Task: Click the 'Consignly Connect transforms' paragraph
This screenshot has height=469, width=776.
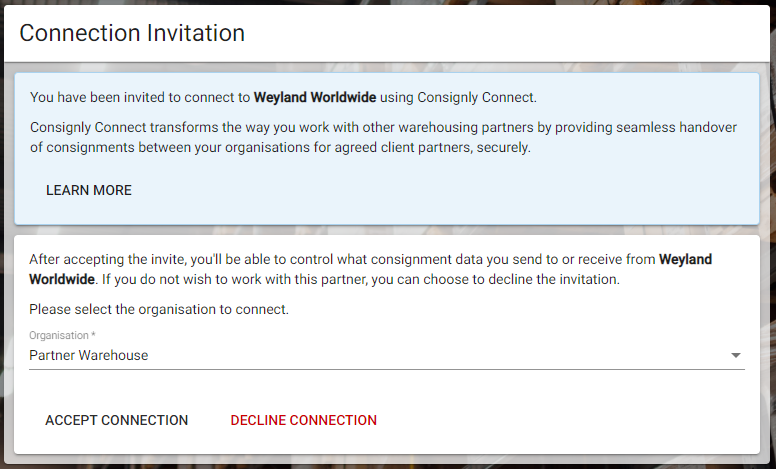Action: pos(384,138)
